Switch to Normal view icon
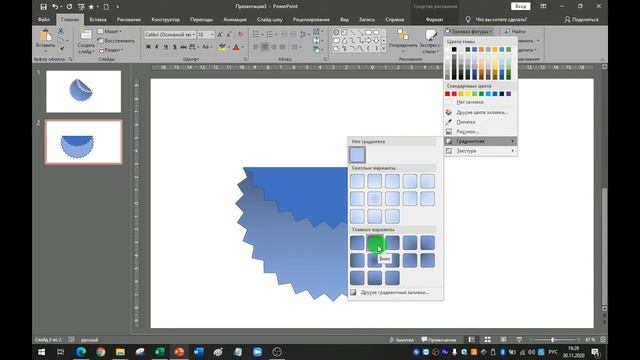 coord(472,340)
